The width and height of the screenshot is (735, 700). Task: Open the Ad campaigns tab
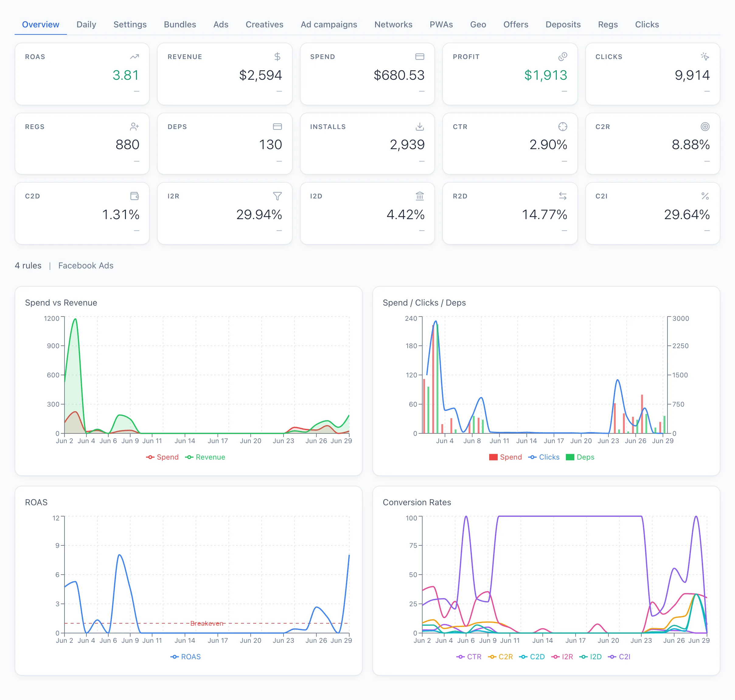click(329, 25)
